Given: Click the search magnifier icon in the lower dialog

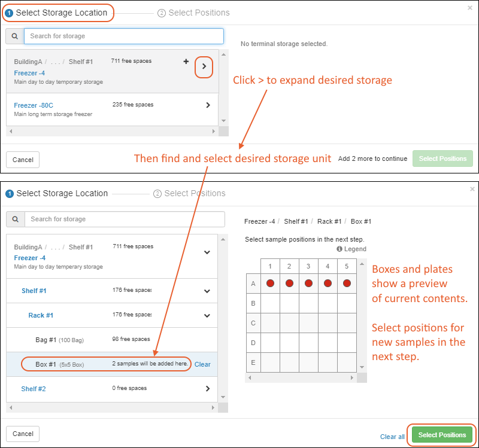Looking at the screenshot, I should [x=15, y=220].
